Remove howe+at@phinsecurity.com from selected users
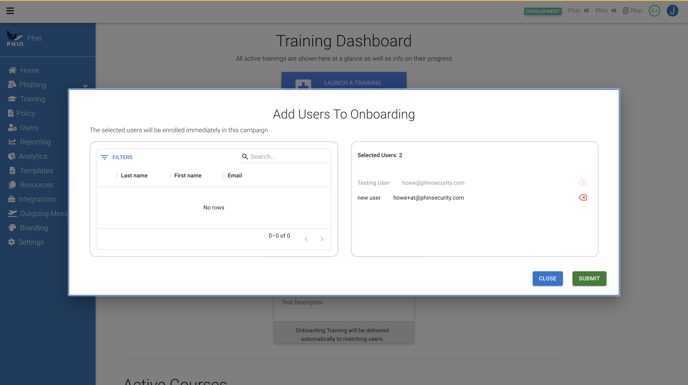Screen dimensions: 688x385 583,198
